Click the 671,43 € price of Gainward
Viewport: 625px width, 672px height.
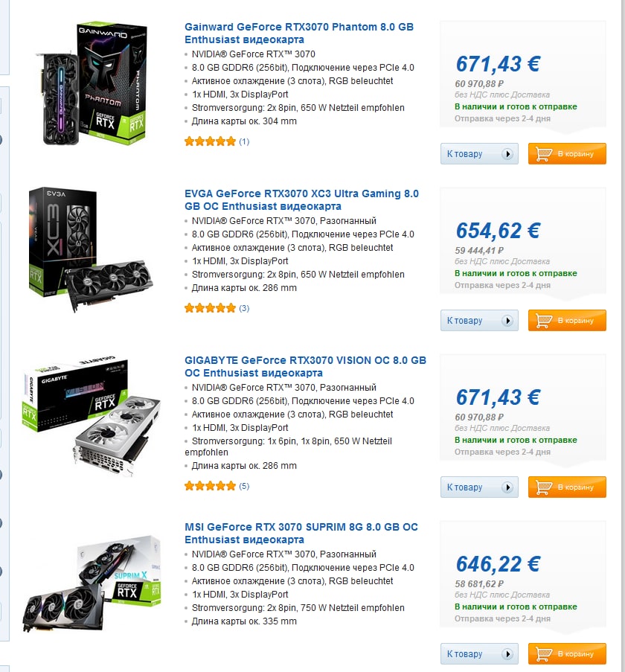tap(498, 64)
